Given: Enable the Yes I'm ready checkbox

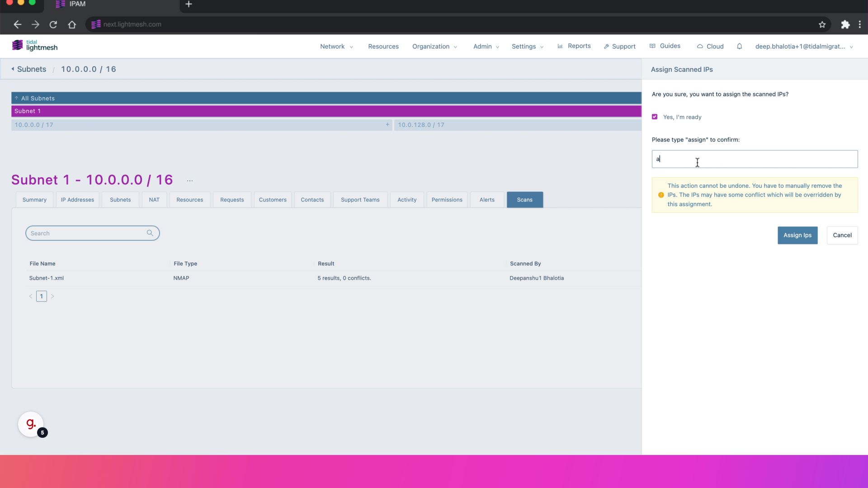Looking at the screenshot, I should [x=654, y=116].
